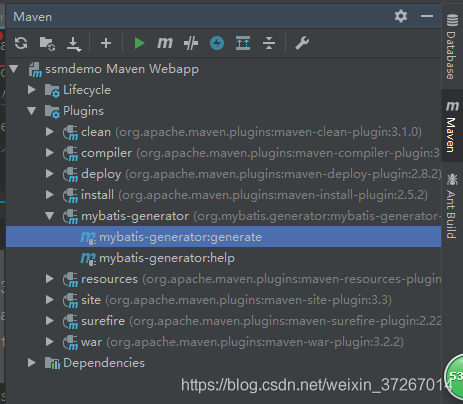Image resolution: width=463 pixels, height=404 pixels.
Task: Expand the war plugin node
Action: pos(50,342)
